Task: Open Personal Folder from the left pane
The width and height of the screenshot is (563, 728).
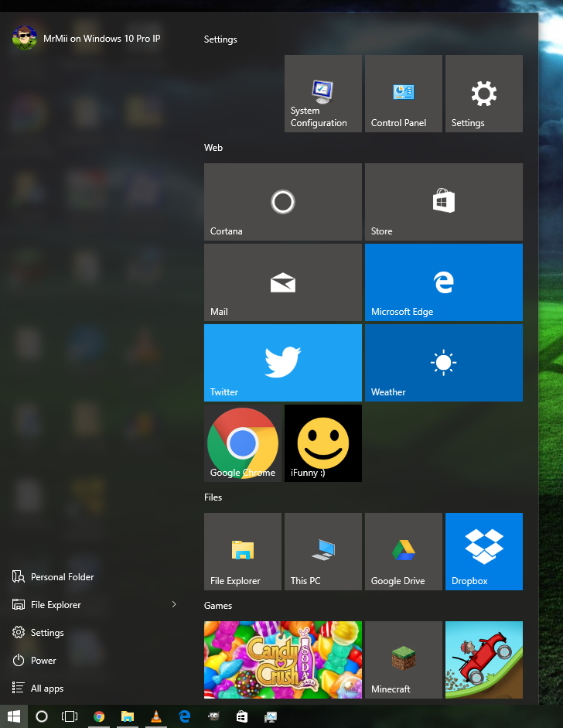Action: pyautogui.click(x=62, y=577)
